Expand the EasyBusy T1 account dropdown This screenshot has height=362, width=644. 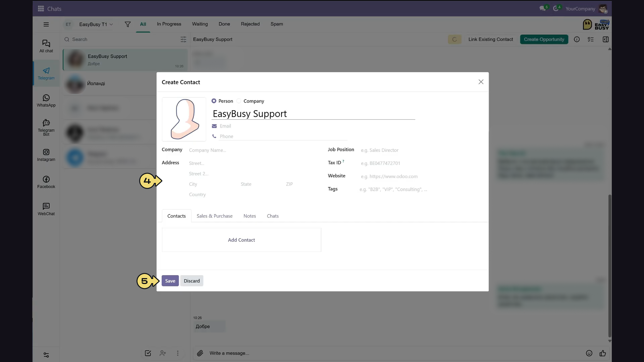[96, 24]
